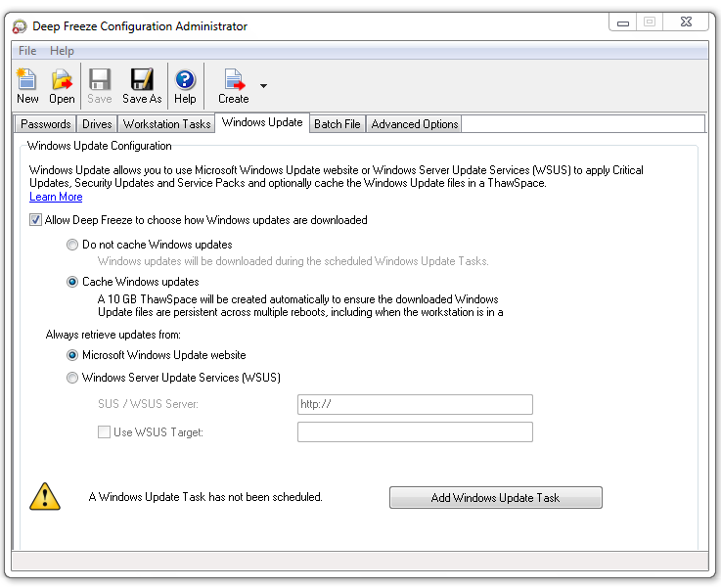The width and height of the screenshot is (721, 588).
Task: Switch to the Passwords tab
Action: [46, 124]
